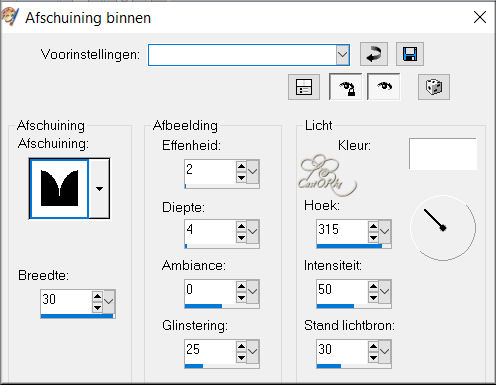The image size is (496, 385).
Task: Toggle the proof eye button
Action: pos(384,87)
